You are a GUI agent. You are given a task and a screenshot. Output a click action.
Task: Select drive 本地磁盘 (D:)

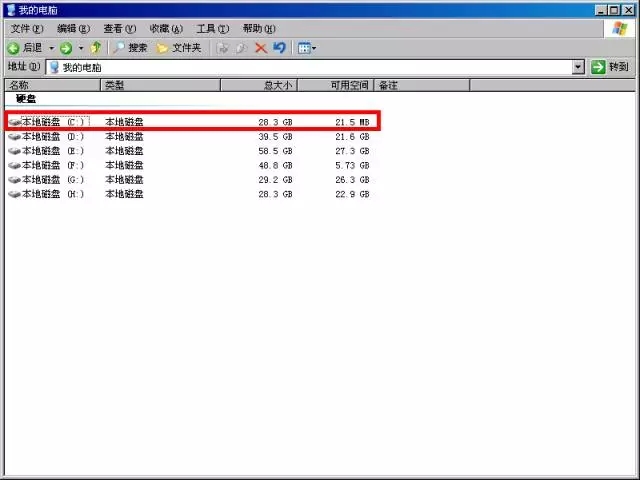[53, 136]
